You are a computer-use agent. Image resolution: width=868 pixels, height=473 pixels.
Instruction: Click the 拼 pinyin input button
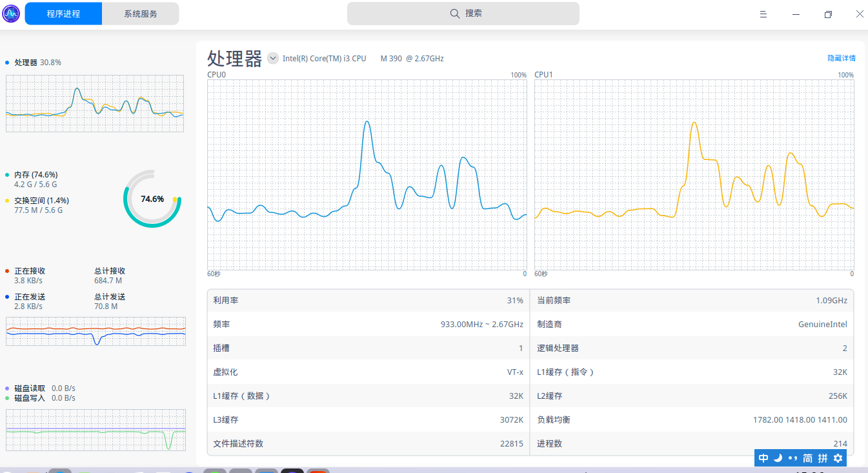point(823,458)
